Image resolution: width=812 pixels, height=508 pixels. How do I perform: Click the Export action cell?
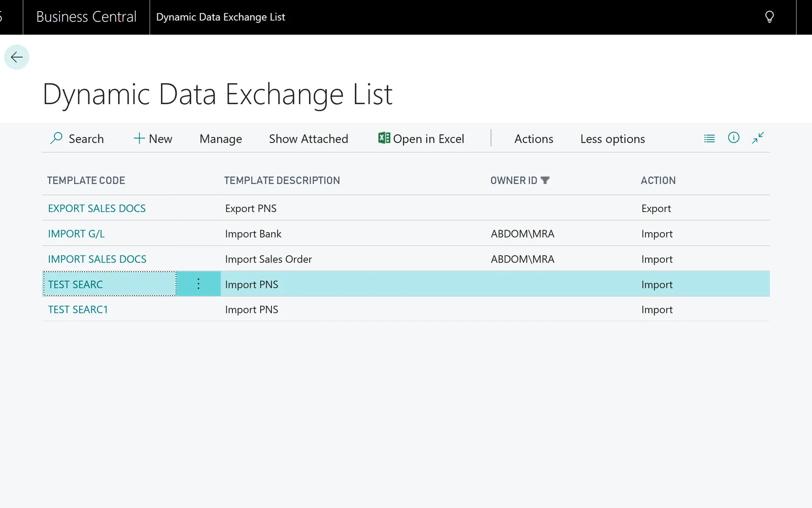656,208
